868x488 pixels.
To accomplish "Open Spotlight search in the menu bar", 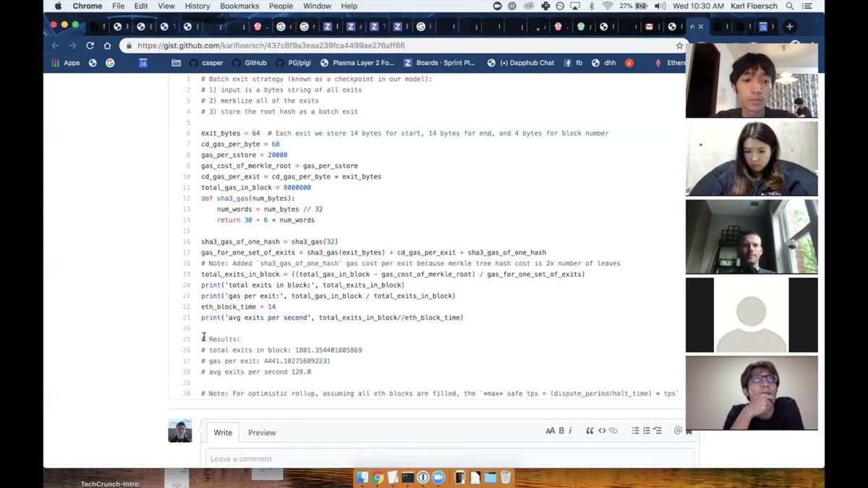I will (x=790, y=6).
